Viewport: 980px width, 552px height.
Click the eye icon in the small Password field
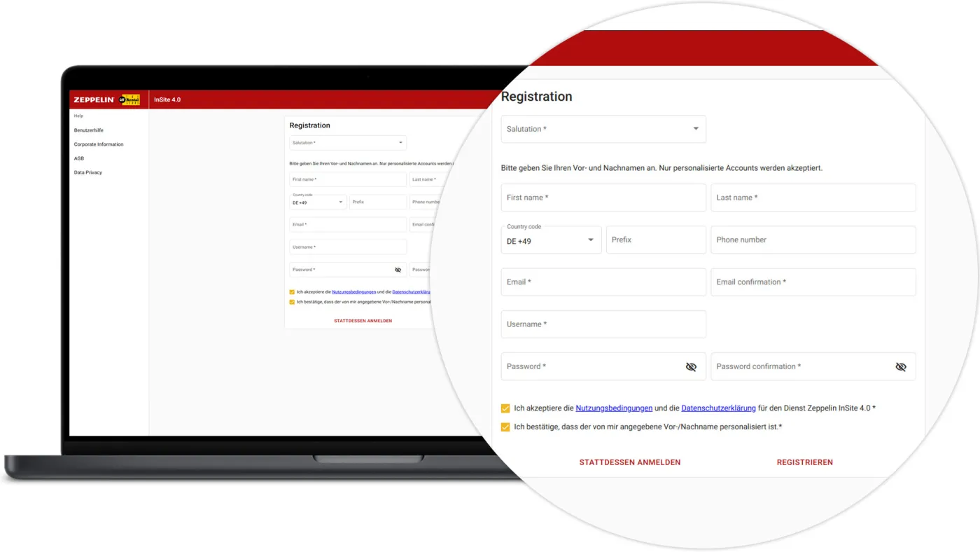398,269
